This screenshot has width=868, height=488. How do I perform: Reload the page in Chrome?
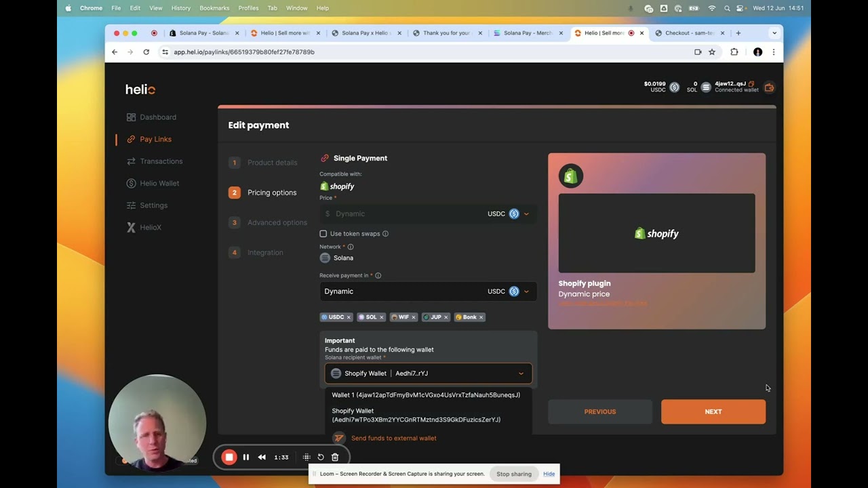pos(146,52)
